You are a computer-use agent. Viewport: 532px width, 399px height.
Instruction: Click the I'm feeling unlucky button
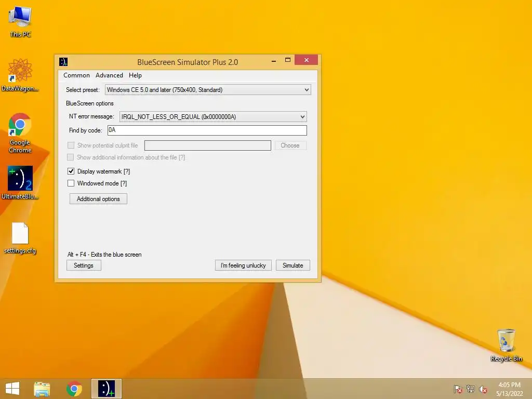[x=243, y=265]
